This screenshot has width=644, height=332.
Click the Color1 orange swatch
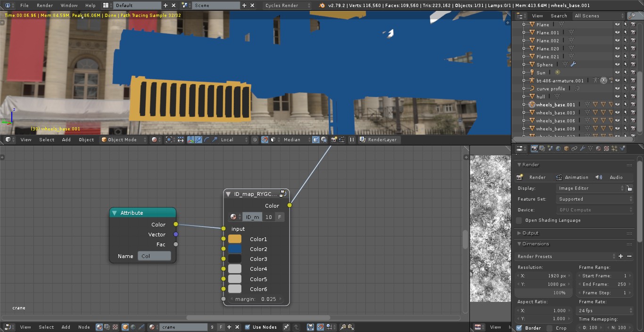(x=235, y=239)
